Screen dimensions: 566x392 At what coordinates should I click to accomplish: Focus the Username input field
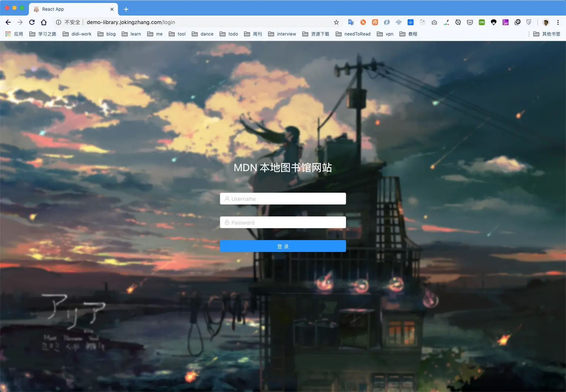coord(283,199)
